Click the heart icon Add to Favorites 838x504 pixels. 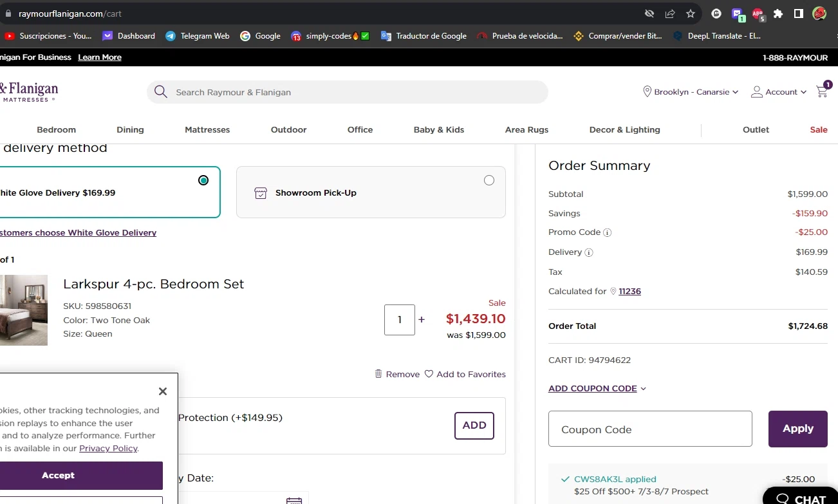[x=429, y=374]
